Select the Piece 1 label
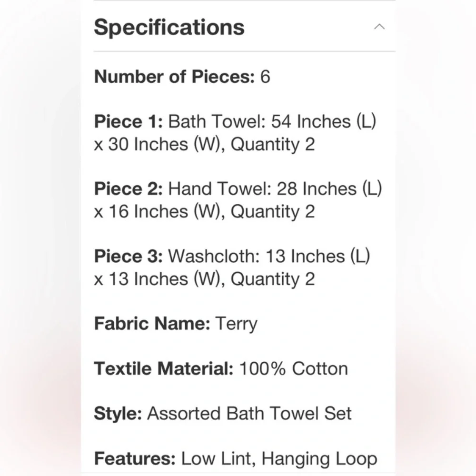476x476 pixels. point(129,121)
